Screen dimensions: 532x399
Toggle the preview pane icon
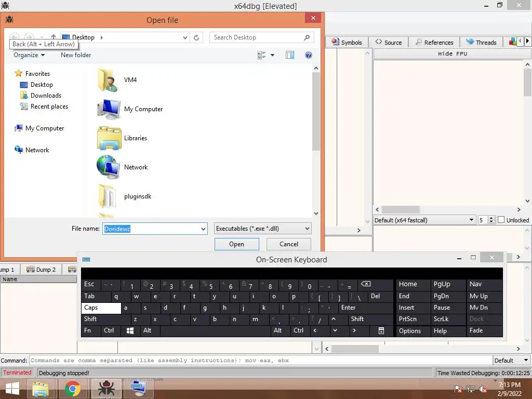click(290, 55)
